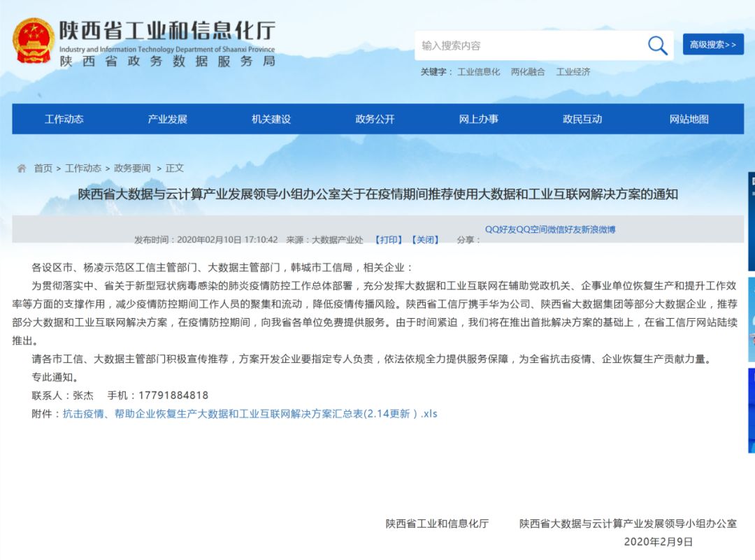Image resolution: width=755 pixels, height=560 pixels.
Task: Select the 工业经济 keyword link
Action: click(x=573, y=72)
